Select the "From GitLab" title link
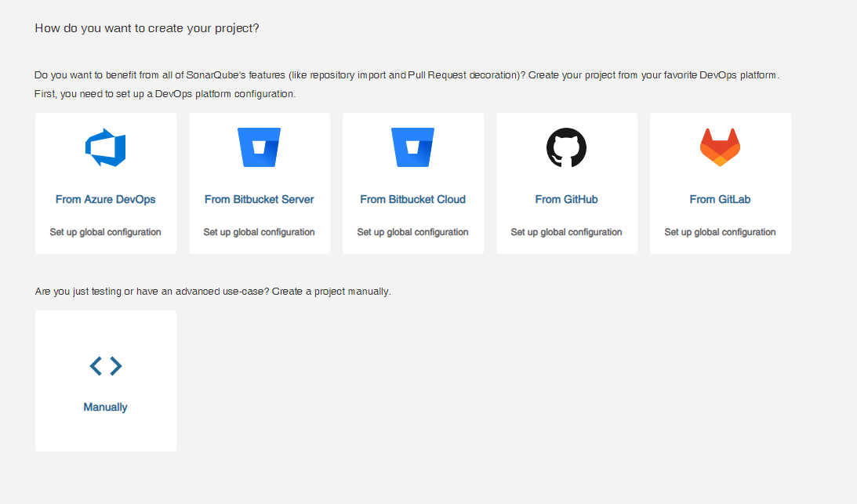 click(x=720, y=199)
